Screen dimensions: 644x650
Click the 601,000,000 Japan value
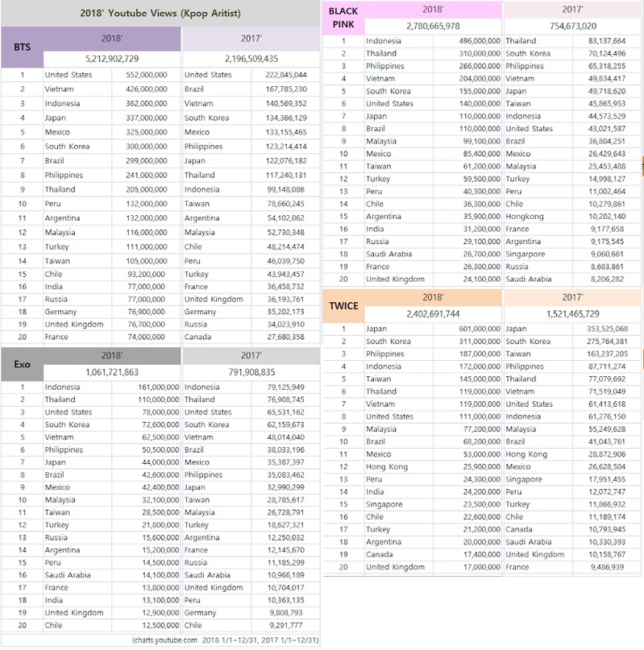480,329
